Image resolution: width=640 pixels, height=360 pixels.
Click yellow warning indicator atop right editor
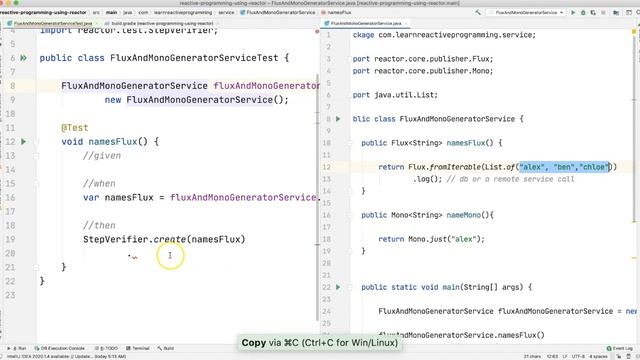[x=634, y=31]
